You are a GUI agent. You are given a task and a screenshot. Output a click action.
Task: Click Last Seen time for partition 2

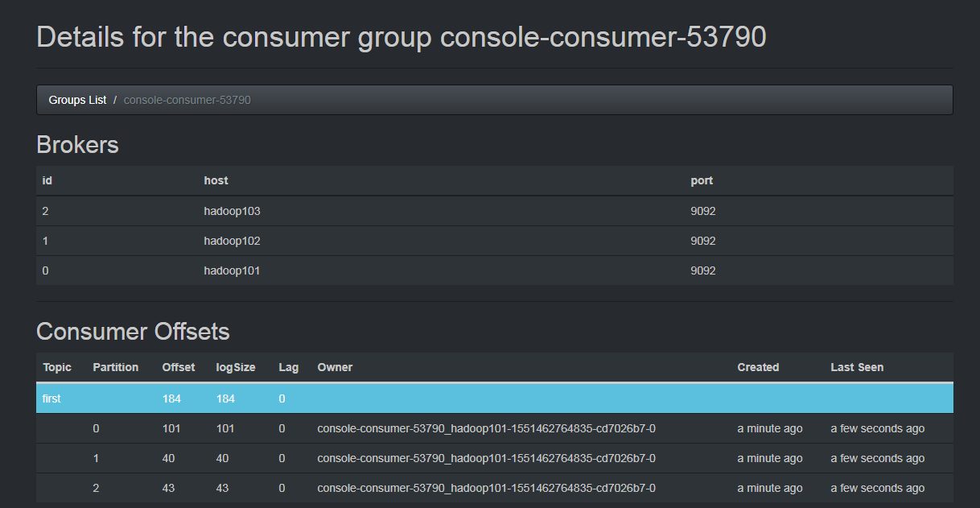pos(878,488)
